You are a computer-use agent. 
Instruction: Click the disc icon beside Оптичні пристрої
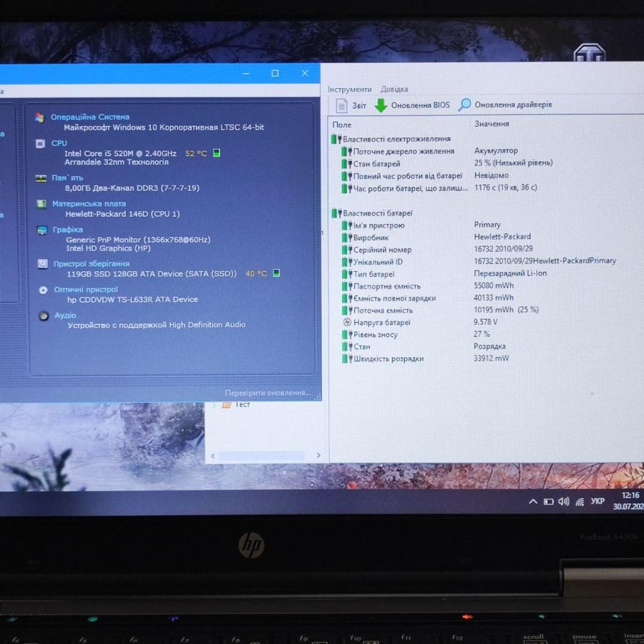click(x=43, y=290)
